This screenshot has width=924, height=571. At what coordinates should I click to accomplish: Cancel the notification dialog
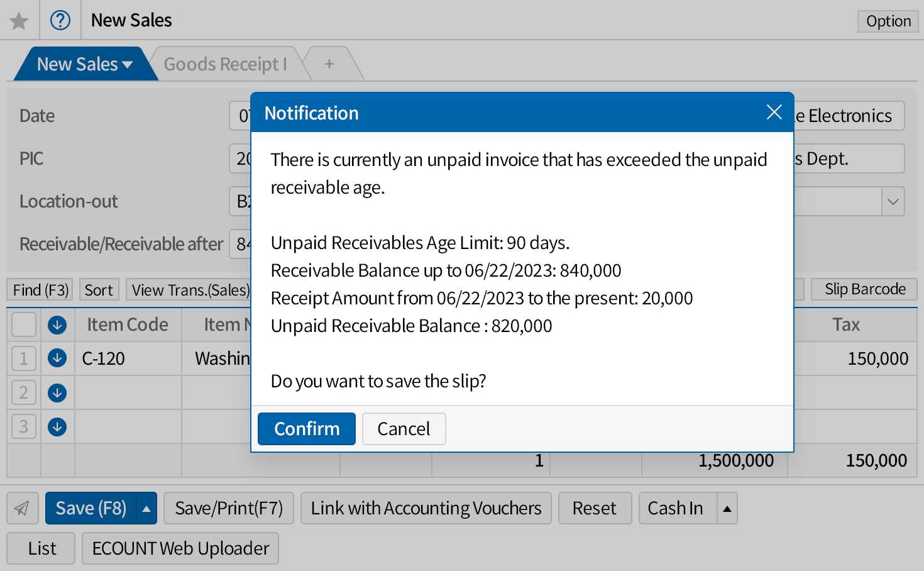pyautogui.click(x=404, y=429)
